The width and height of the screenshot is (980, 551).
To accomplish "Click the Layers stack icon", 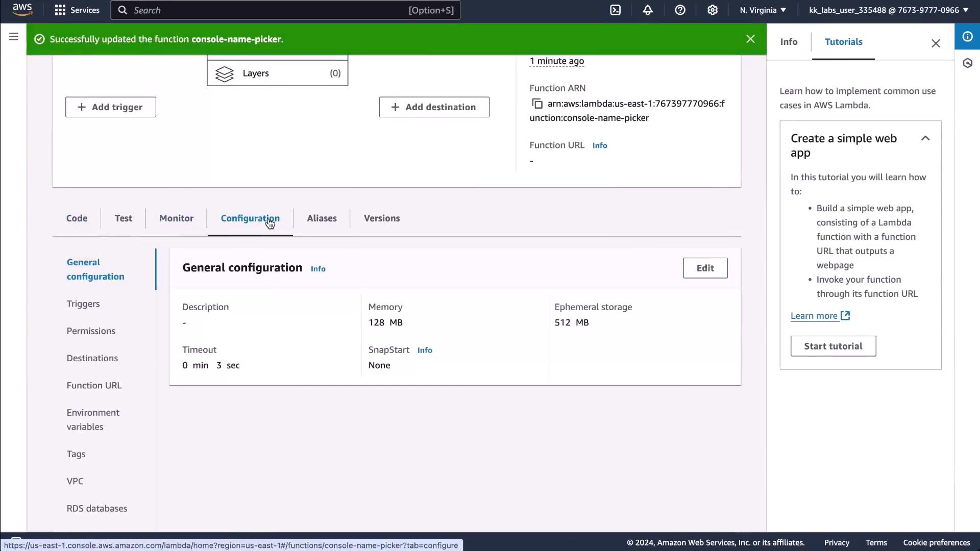I will [x=225, y=73].
